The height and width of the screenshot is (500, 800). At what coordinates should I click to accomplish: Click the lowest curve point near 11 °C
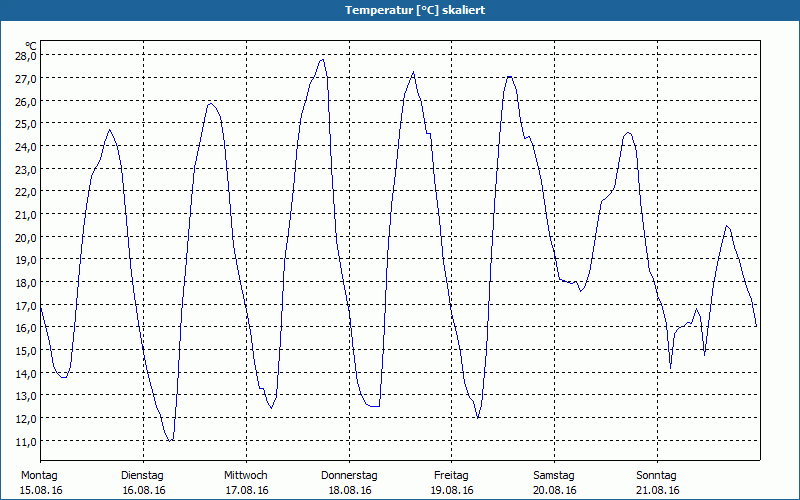(x=171, y=440)
